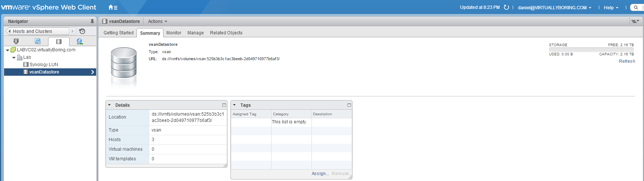This screenshot has height=181, width=644.
Task: Select the Summary tab
Action: pyautogui.click(x=150, y=33)
